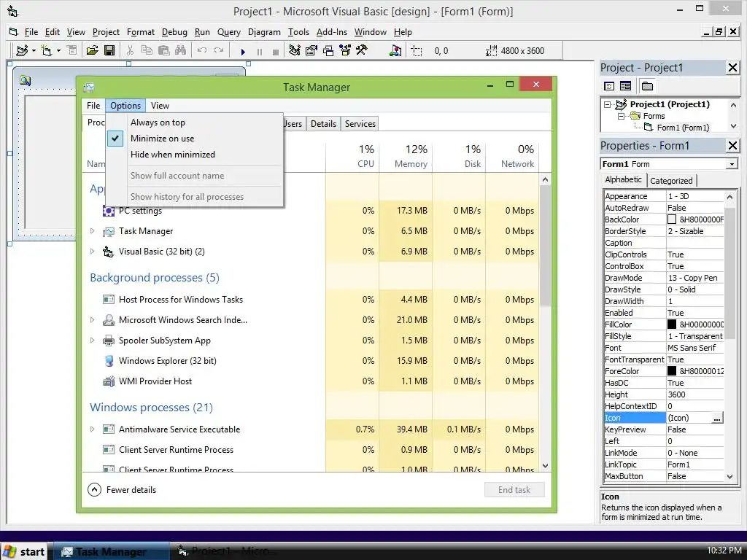Open the File menu in Task Manager
This screenshot has width=747, height=560.
93,106
